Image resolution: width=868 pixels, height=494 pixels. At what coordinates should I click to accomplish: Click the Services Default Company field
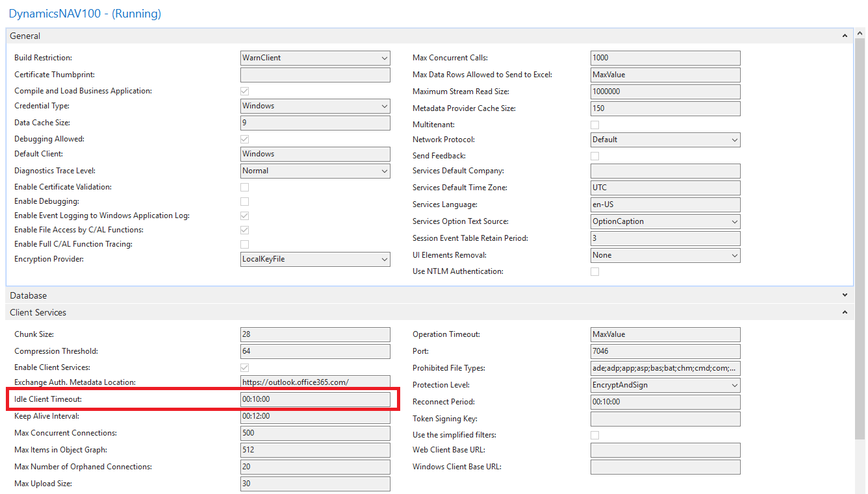click(665, 171)
